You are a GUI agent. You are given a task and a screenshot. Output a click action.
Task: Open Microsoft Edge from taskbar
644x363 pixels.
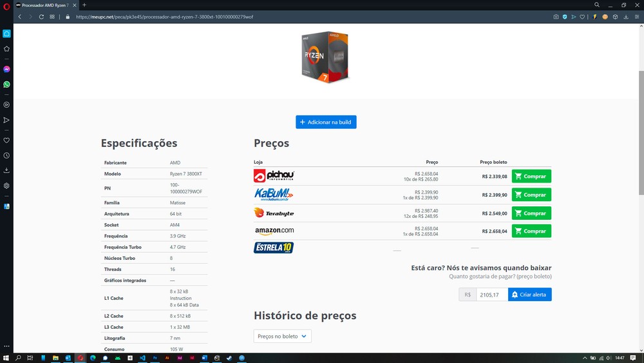coord(93,358)
